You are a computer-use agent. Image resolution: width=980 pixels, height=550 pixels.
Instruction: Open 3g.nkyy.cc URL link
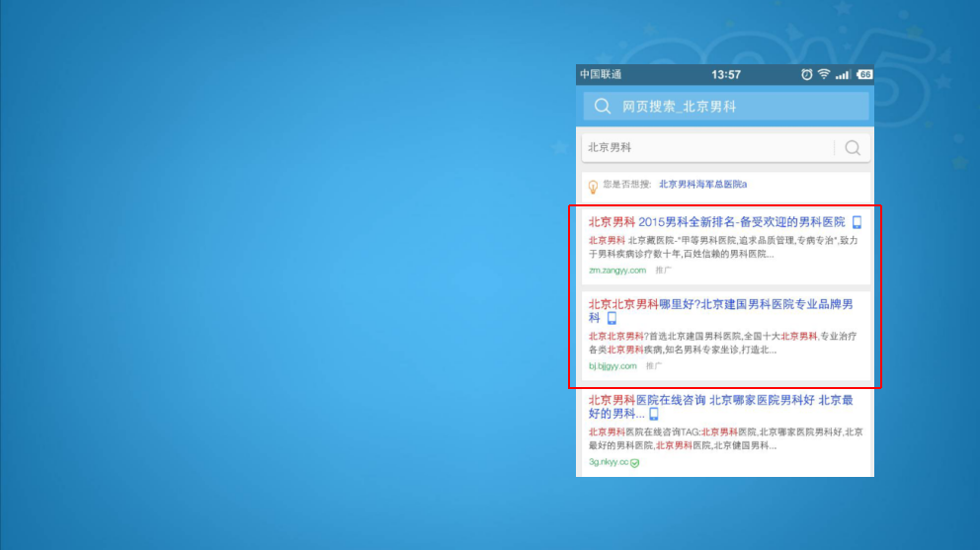click(609, 462)
